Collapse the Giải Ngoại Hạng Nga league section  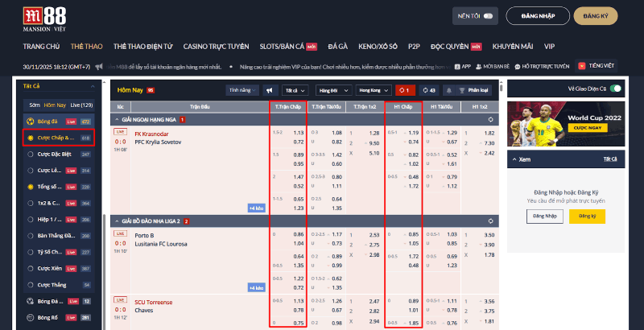point(490,120)
